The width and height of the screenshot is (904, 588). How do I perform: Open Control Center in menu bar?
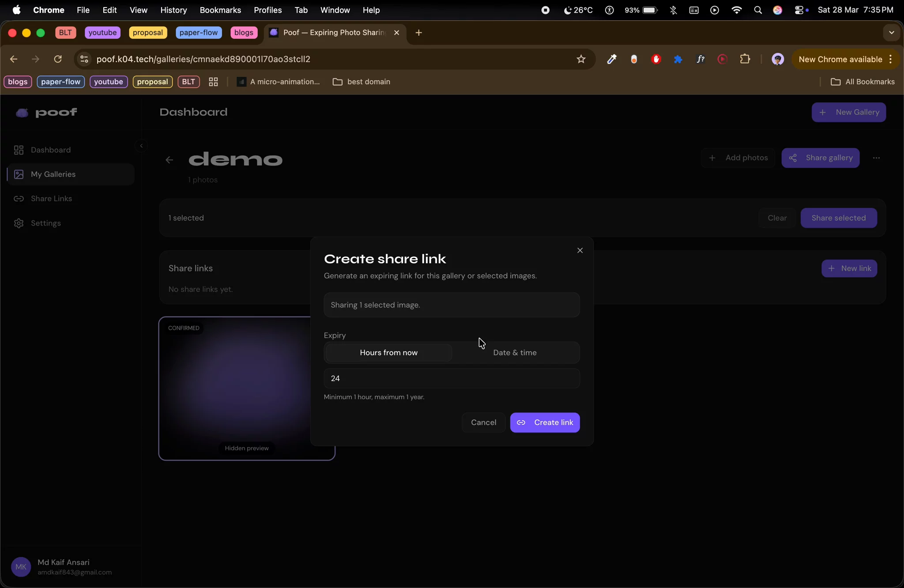tap(800, 10)
